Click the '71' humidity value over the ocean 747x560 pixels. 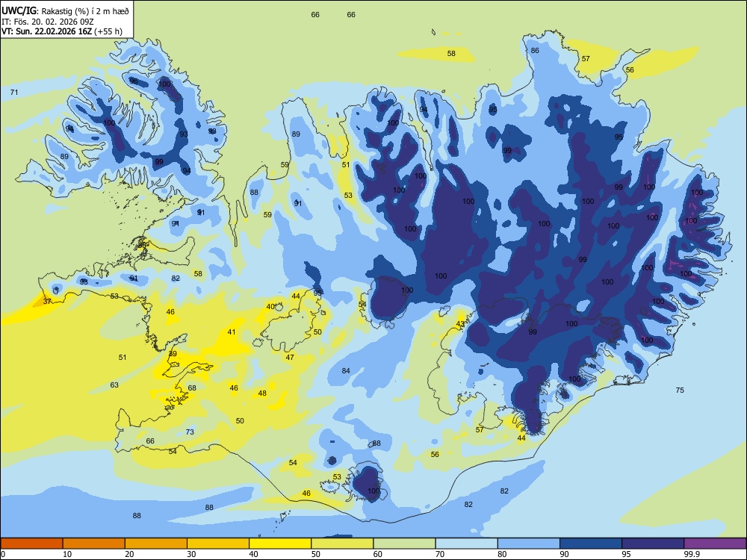click(x=14, y=93)
